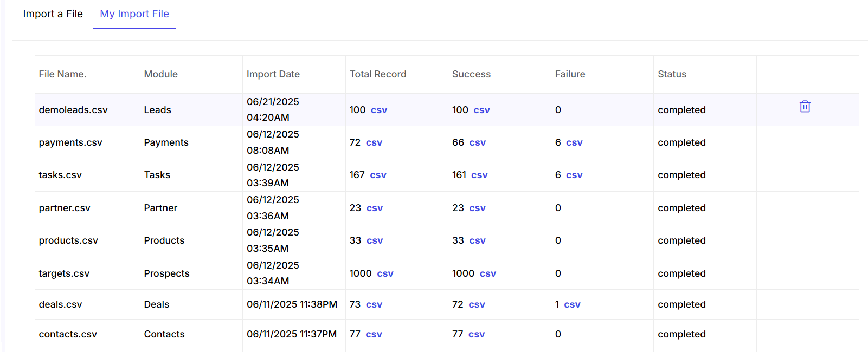The image size is (868, 352).
Task: Open total record csv for payments.csv
Action: [x=374, y=142]
